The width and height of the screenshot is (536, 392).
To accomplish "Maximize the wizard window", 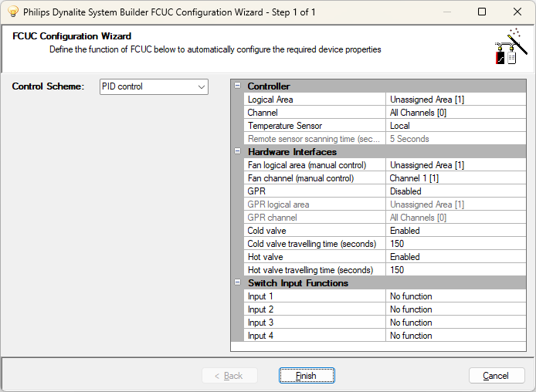I will click(x=482, y=12).
